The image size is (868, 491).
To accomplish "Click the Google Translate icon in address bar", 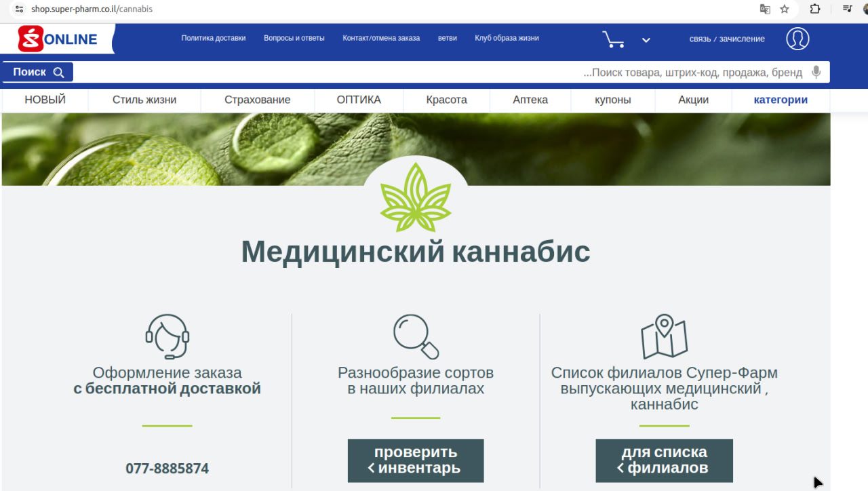I will [765, 9].
